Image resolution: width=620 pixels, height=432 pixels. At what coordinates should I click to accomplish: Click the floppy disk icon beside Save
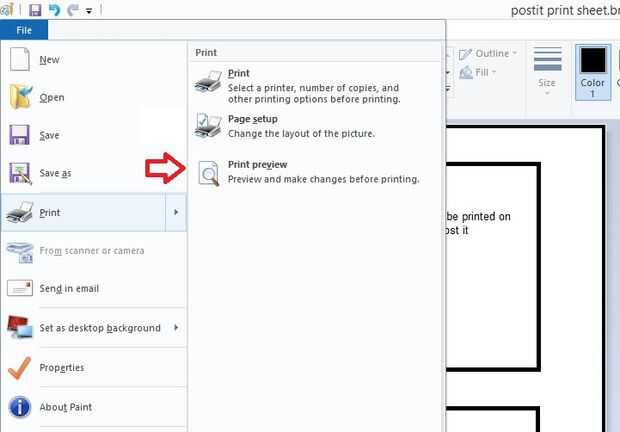coord(19,135)
